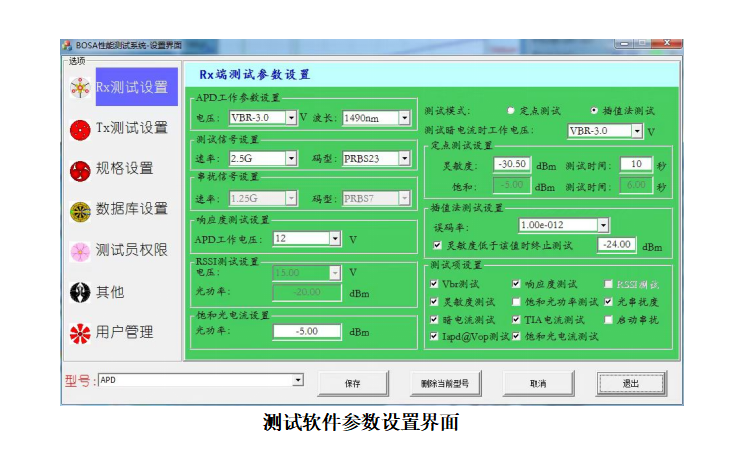Click the 删除当前型号 button

point(445,384)
